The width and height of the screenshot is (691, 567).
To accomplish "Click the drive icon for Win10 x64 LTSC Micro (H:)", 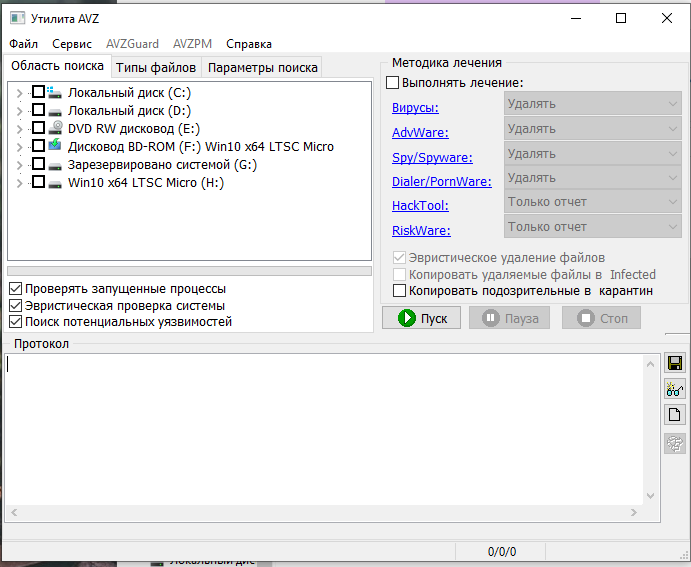I will [x=55, y=184].
